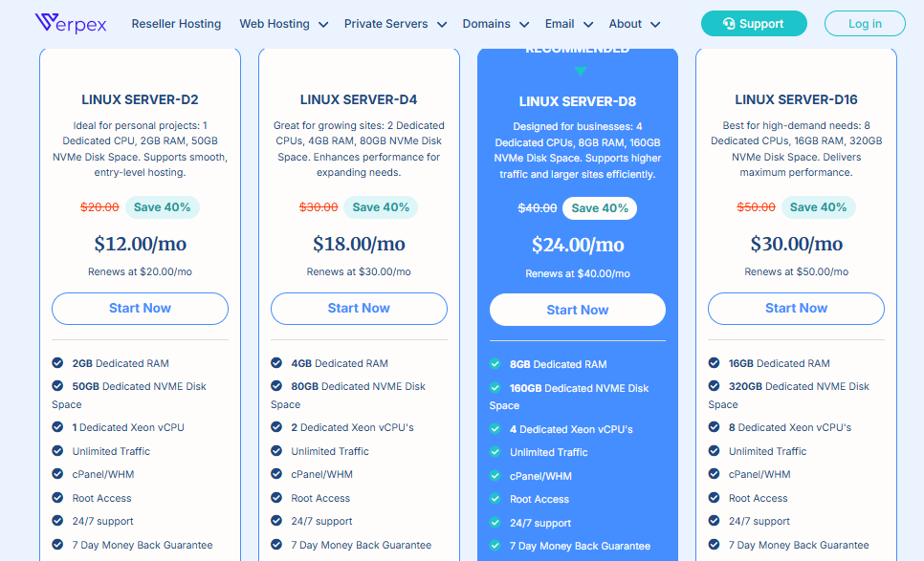Image resolution: width=924 pixels, height=561 pixels.
Task: Start Now on Linux Server-D2 plan
Action: click(x=141, y=309)
